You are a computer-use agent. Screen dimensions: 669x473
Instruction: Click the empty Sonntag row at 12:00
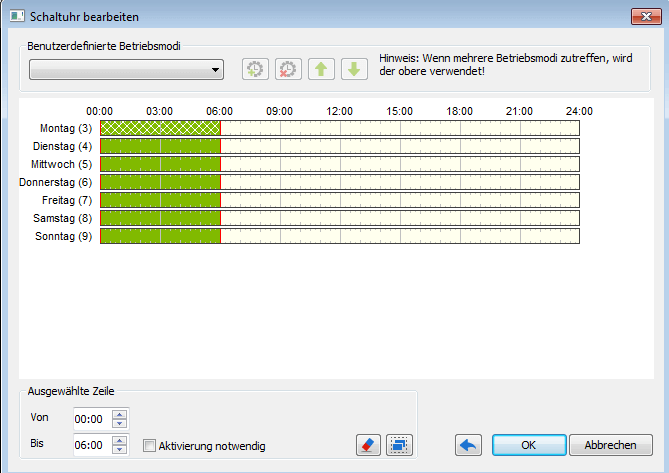click(x=340, y=236)
